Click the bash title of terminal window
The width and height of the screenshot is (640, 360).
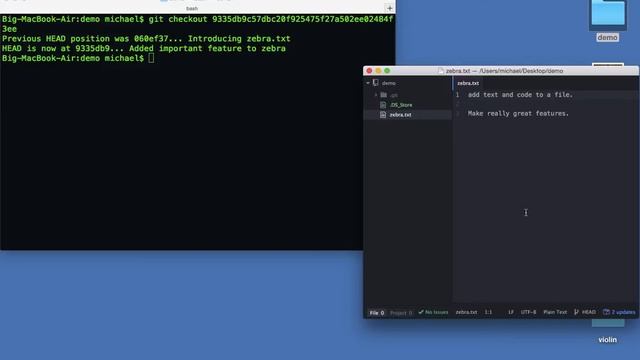pos(192,9)
